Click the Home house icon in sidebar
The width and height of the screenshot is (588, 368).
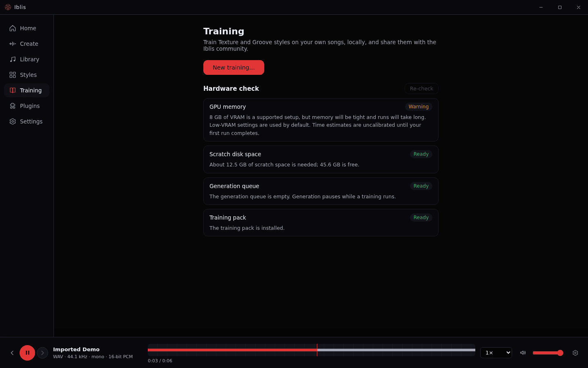pyautogui.click(x=13, y=28)
